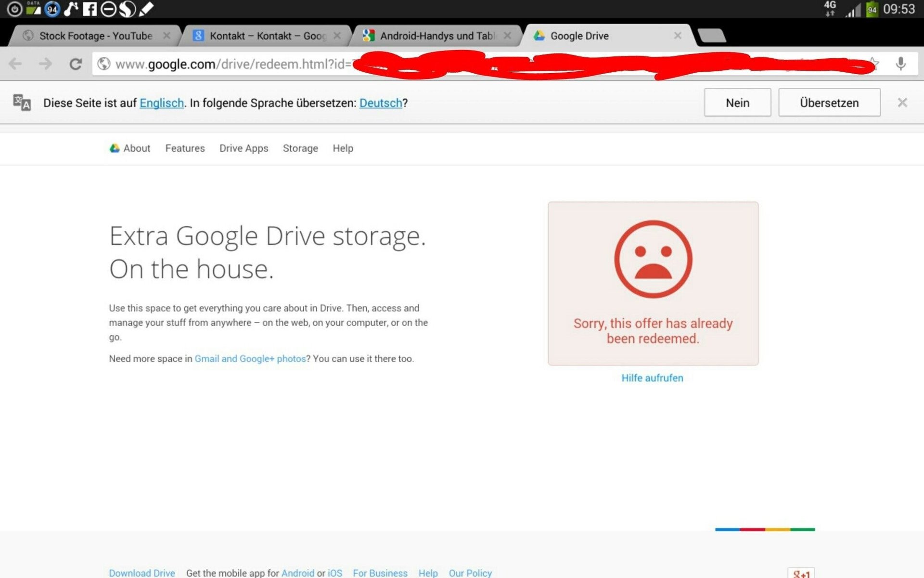Open the Our Policy footer link

coord(470,573)
